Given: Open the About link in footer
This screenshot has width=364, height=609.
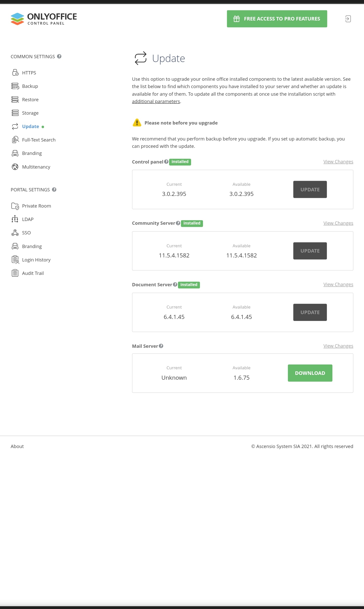Looking at the screenshot, I should (17, 446).
